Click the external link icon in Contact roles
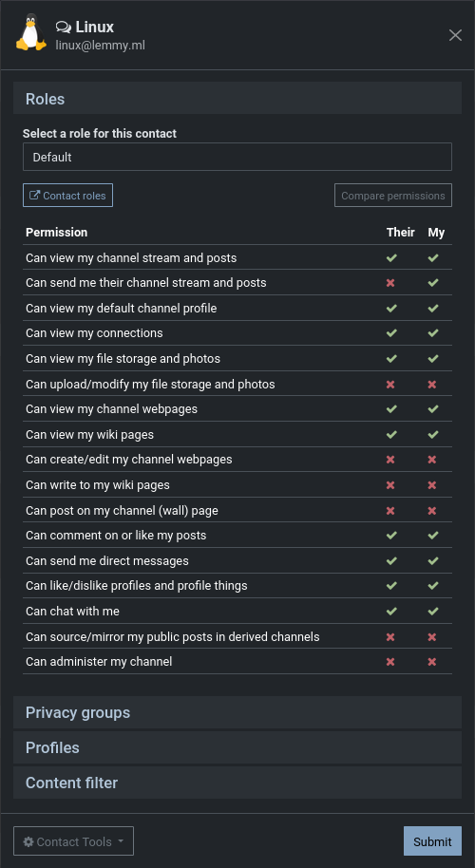 (x=35, y=196)
